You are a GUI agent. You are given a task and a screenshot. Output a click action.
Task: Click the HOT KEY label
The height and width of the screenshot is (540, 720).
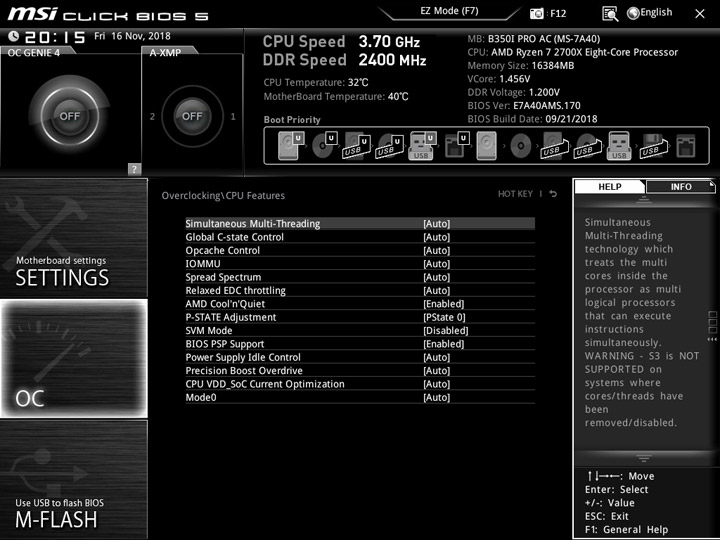[x=515, y=194]
